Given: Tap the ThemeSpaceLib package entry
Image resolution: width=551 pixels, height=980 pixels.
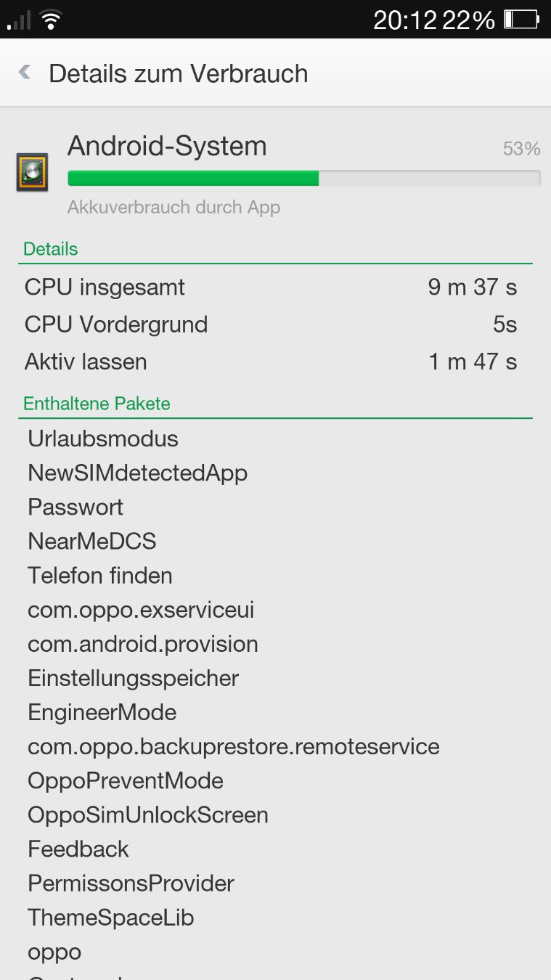Looking at the screenshot, I should click(x=110, y=918).
